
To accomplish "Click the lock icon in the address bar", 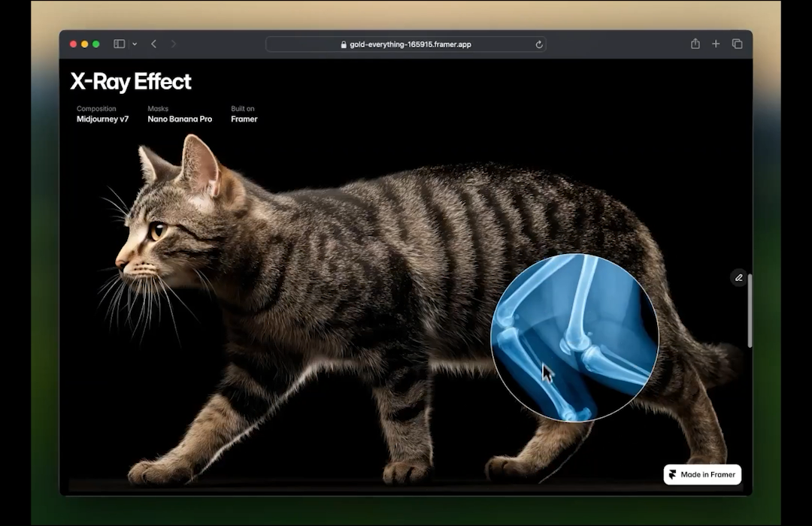I will pyautogui.click(x=344, y=45).
